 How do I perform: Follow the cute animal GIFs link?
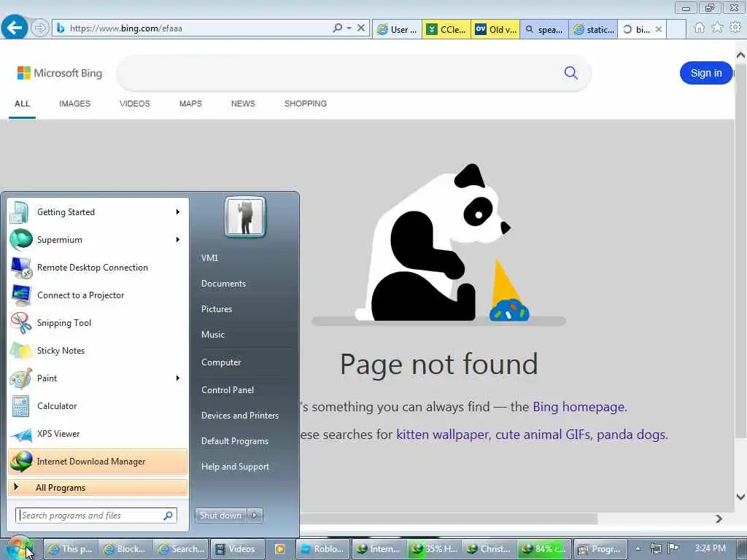click(543, 435)
